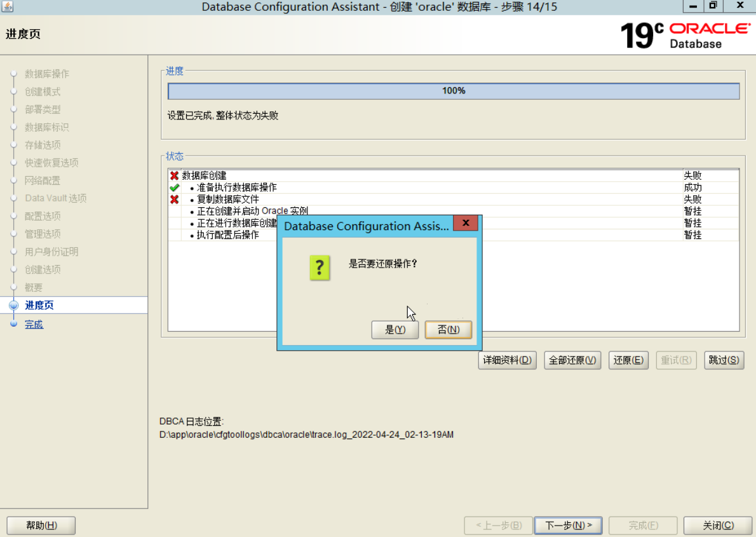Image resolution: width=756 pixels, height=537 pixels.
Task: Click the Oracle 19c Database logo
Action: coord(685,35)
